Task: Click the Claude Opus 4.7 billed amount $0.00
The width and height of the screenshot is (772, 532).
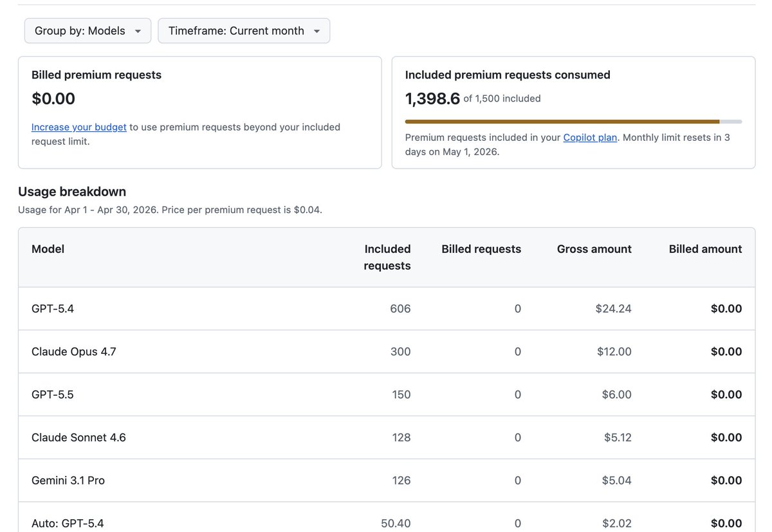Action: 726,352
